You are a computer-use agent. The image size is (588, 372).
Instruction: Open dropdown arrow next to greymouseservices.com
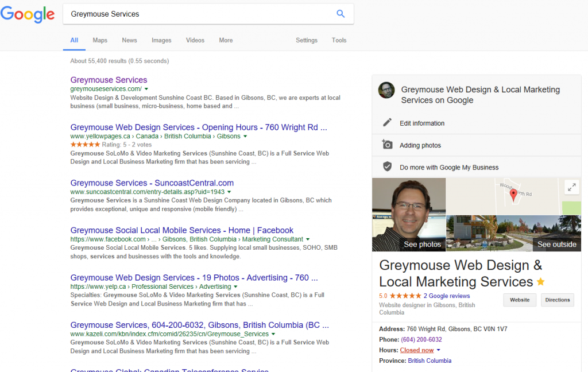click(146, 89)
